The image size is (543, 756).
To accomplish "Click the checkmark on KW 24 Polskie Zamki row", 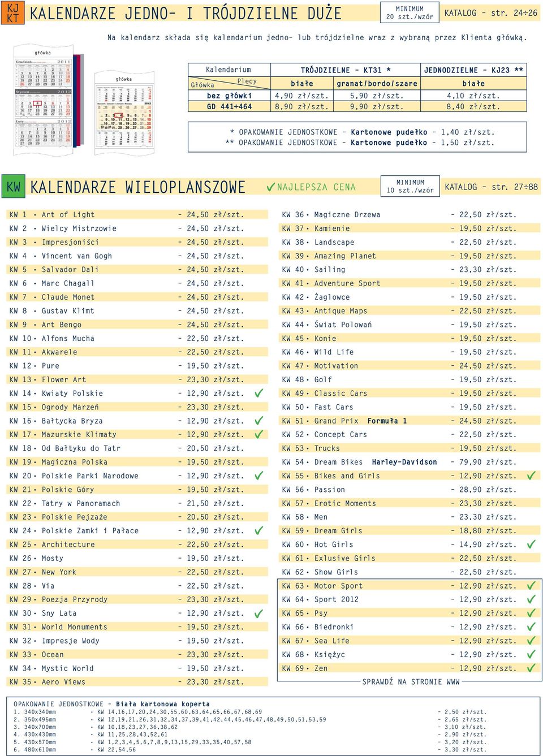I will (x=258, y=530).
